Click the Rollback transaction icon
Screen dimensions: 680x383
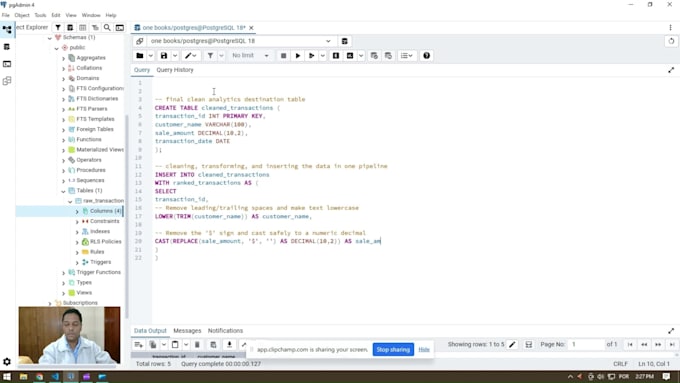(388, 56)
